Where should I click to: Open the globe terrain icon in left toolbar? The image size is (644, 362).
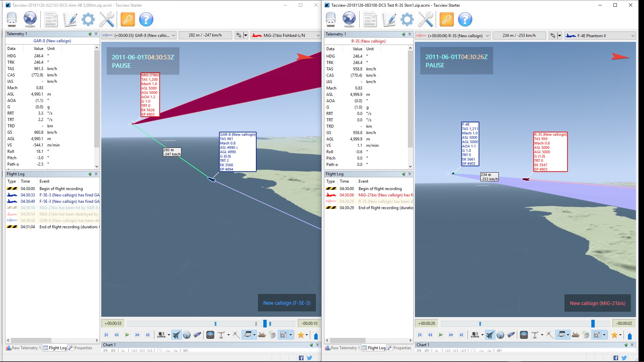(x=30, y=19)
